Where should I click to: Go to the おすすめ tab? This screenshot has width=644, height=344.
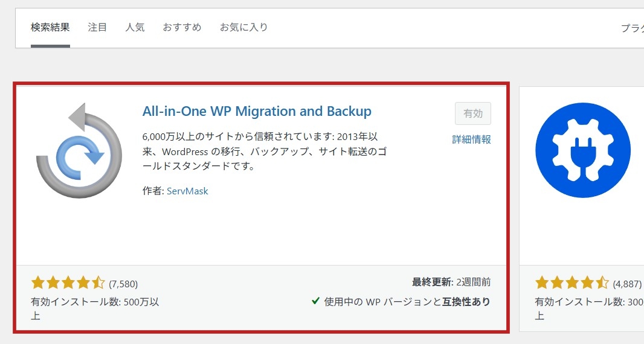pos(182,27)
